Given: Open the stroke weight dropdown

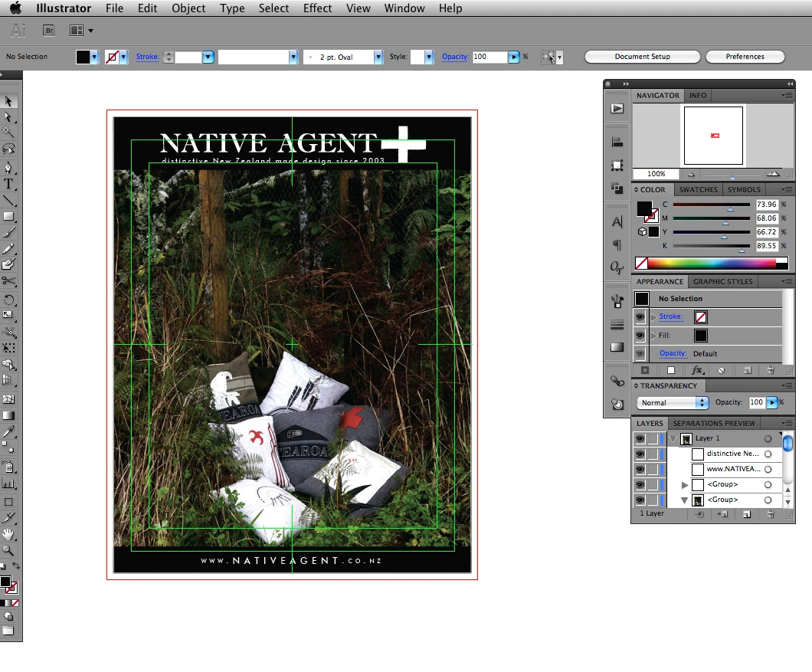Looking at the screenshot, I should coord(208,57).
